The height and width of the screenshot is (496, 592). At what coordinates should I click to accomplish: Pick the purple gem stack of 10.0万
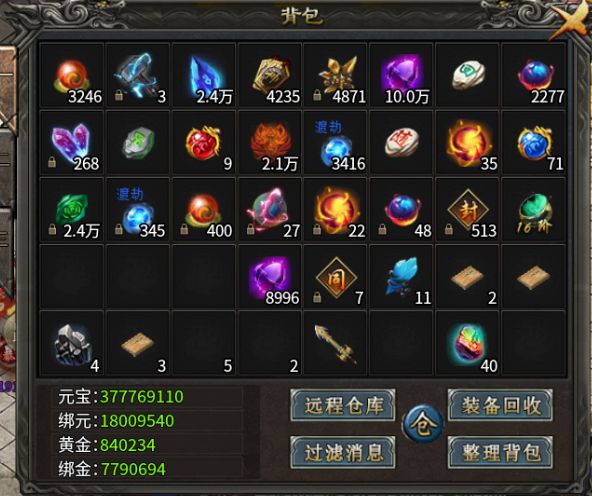(x=401, y=75)
